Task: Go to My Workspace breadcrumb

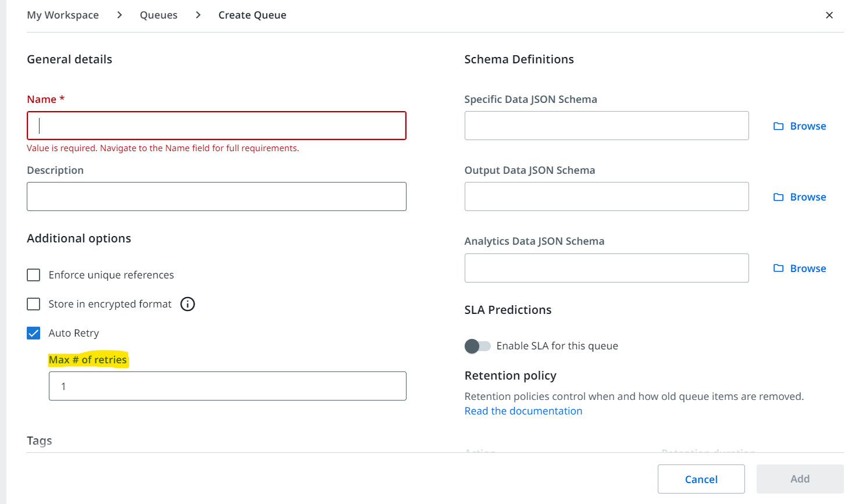Action: (63, 15)
